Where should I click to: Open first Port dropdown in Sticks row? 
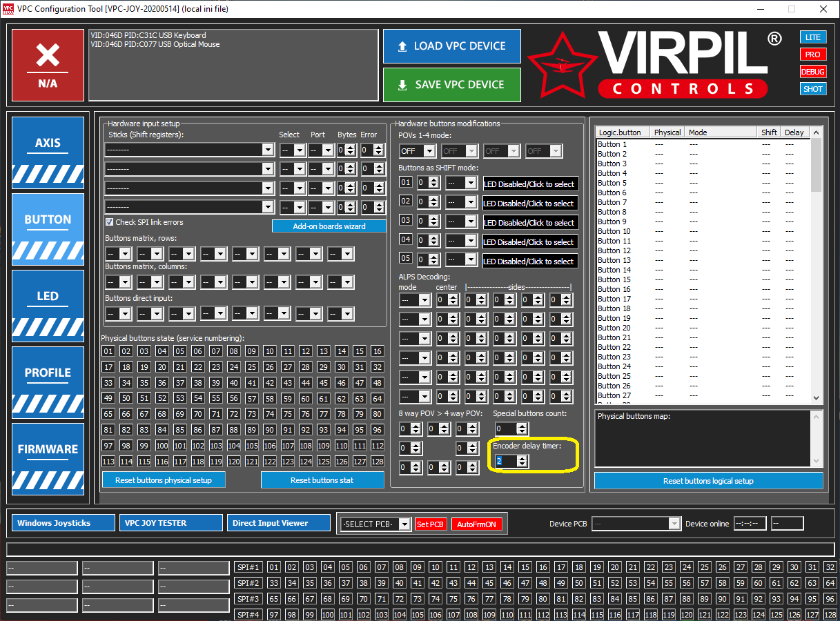321,150
